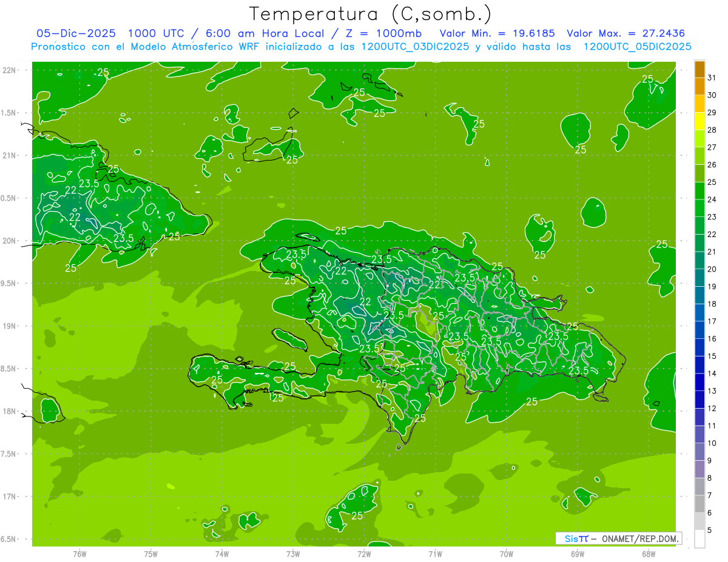This screenshot has height=562, width=728.
Task: Click the '69W' longitude label
Action: click(x=577, y=554)
